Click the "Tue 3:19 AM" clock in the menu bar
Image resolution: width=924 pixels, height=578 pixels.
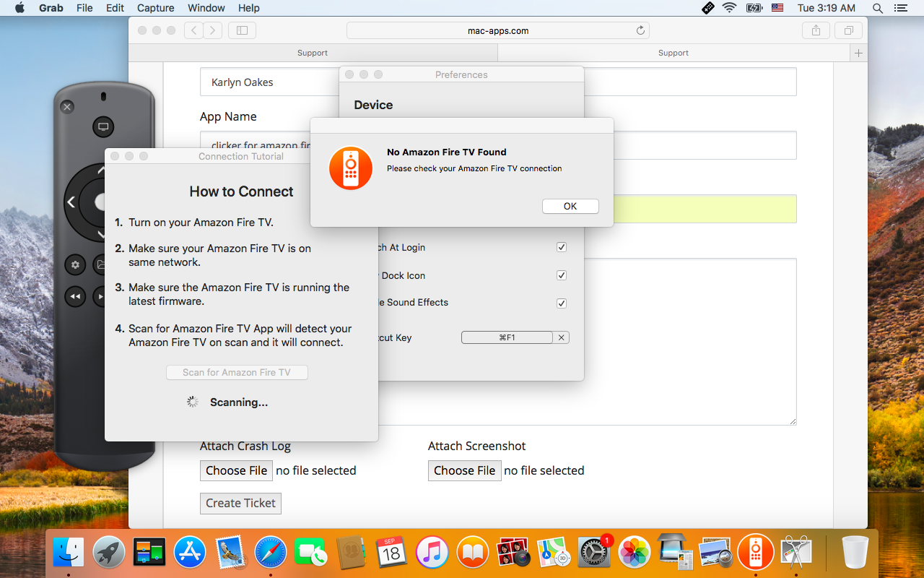pos(827,8)
